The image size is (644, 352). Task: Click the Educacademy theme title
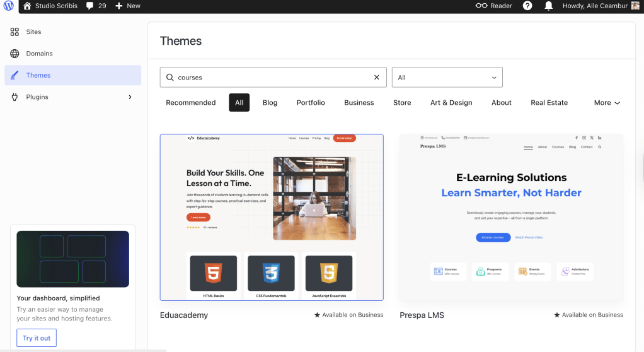pos(183,315)
